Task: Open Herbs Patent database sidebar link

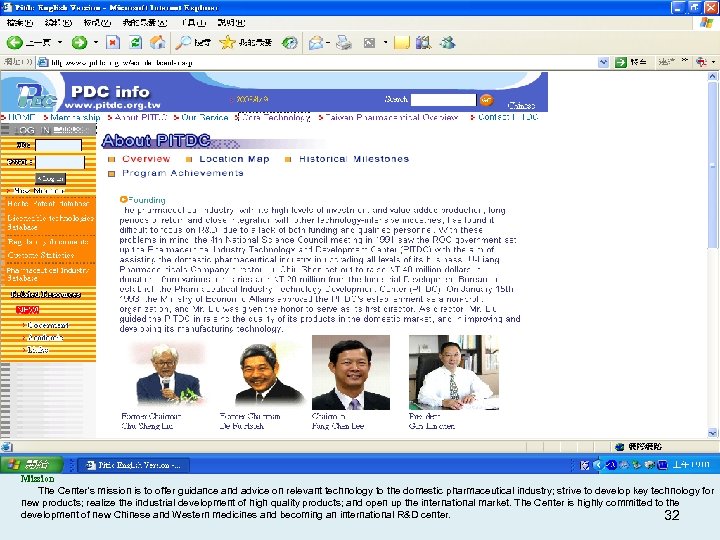Action: tap(48, 203)
